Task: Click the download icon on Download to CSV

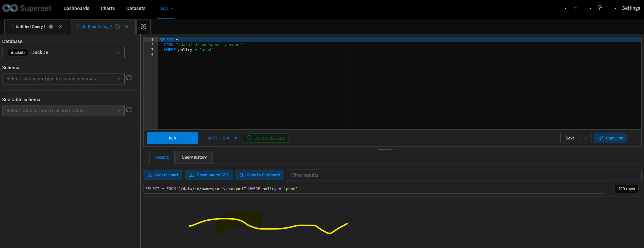Action: point(191,175)
